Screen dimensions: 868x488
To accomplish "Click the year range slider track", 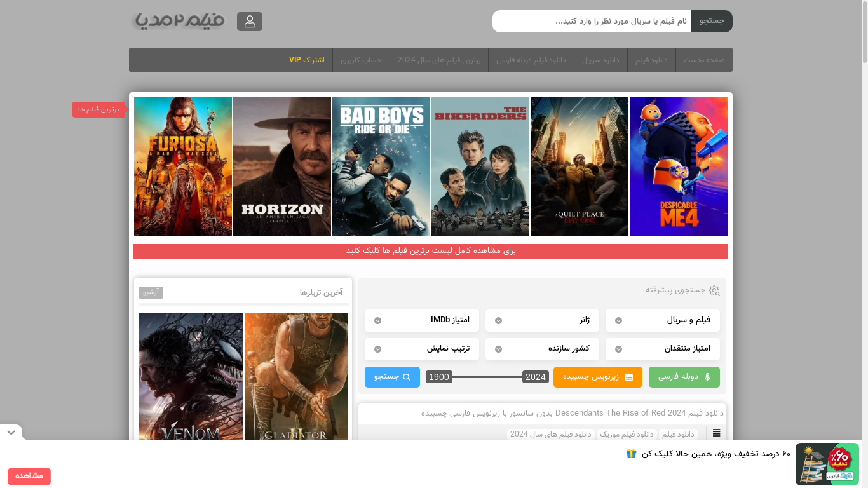I will point(487,377).
